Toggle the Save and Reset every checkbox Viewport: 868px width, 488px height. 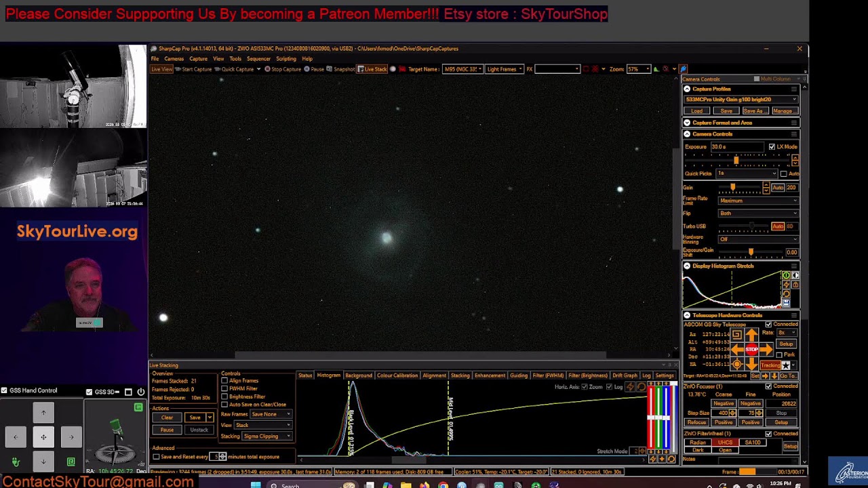tap(156, 457)
